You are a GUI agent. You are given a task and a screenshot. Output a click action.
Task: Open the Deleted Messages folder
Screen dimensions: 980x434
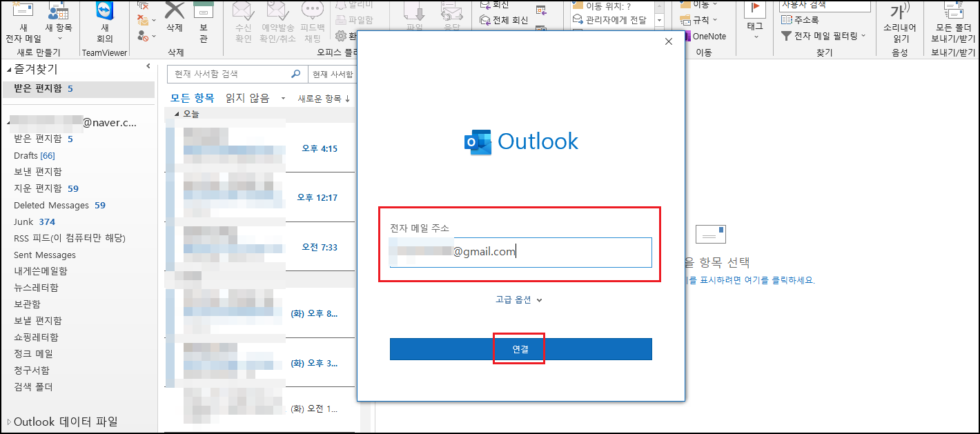coord(59,205)
